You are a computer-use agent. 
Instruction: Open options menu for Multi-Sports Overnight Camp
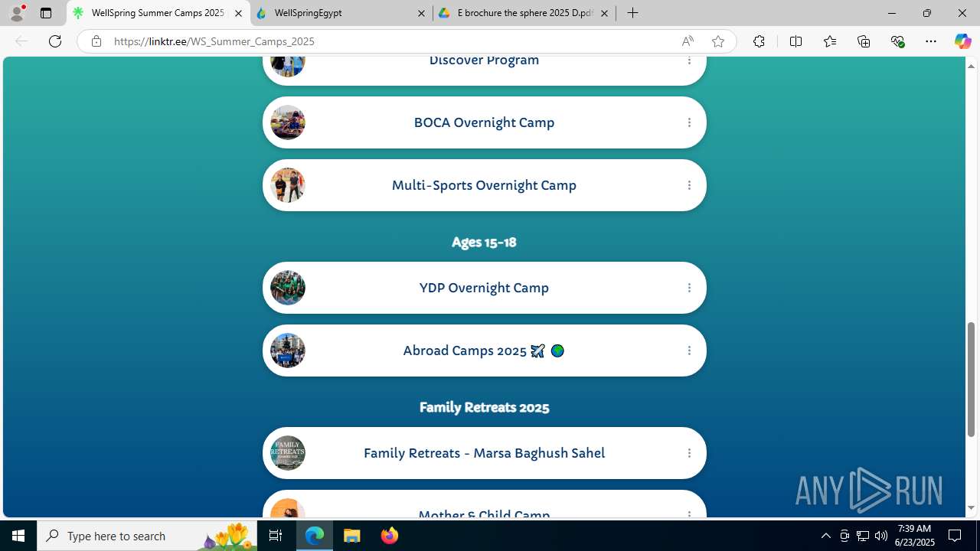pyautogui.click(x=689, y=185)
